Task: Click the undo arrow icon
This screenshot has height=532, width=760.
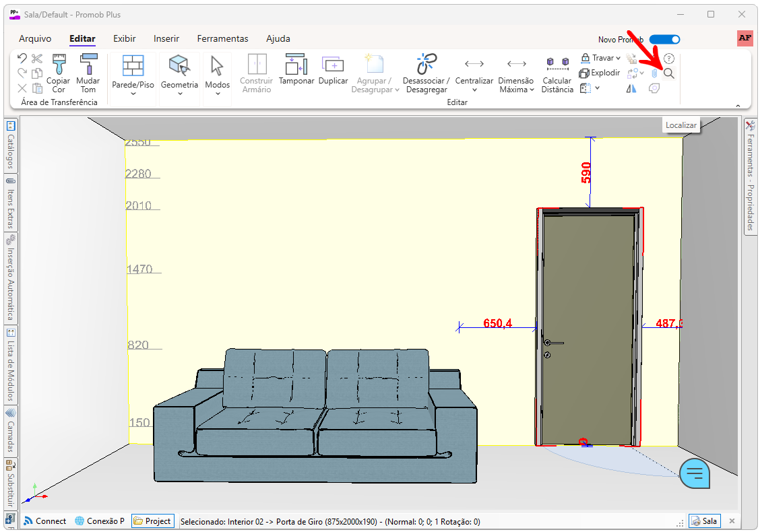Action: click(x=22, y=59)
